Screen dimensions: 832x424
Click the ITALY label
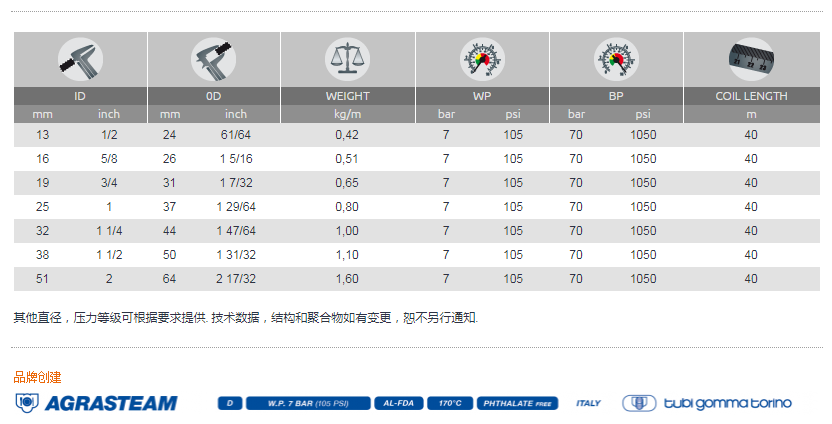(x=588, y=403)
